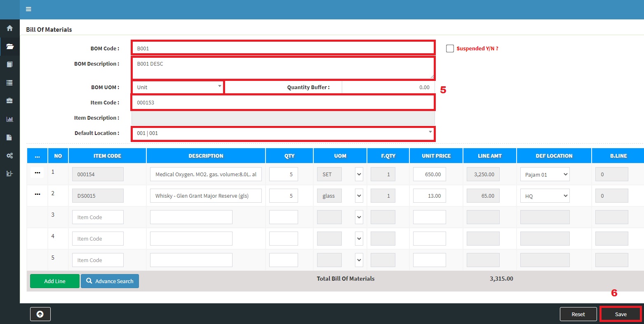
Task: Open the bar chart reports icon
Action: pyautogui.click(x=9, y=119)
